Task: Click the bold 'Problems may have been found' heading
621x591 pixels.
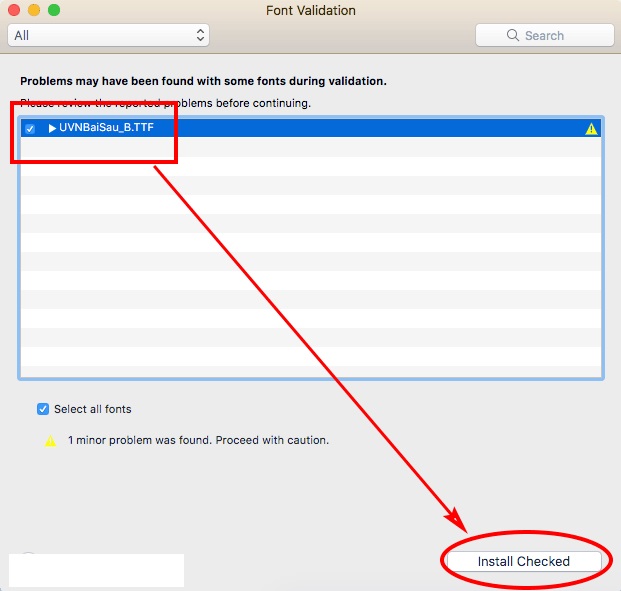Action: pos(203,81)
